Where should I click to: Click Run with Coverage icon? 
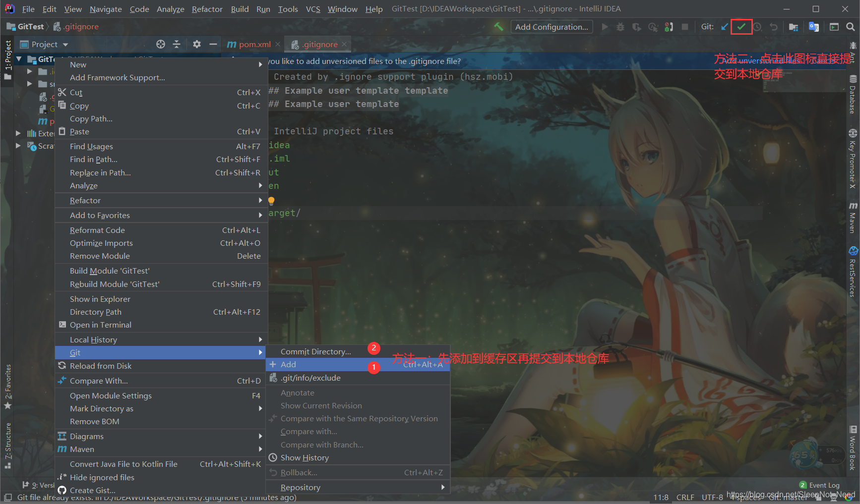[637, 27]
